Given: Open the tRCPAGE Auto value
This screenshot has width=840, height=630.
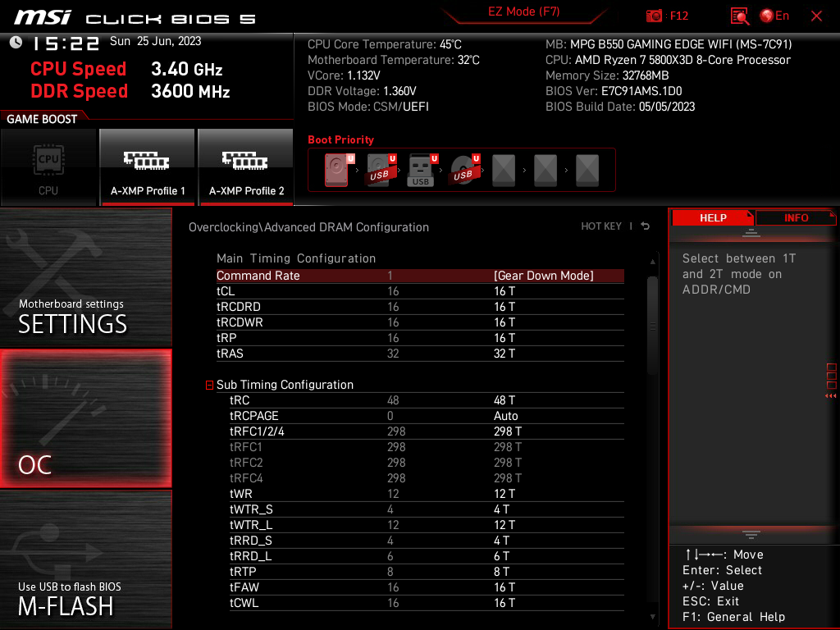Looking at the screenshot, I should coord(505,416).
